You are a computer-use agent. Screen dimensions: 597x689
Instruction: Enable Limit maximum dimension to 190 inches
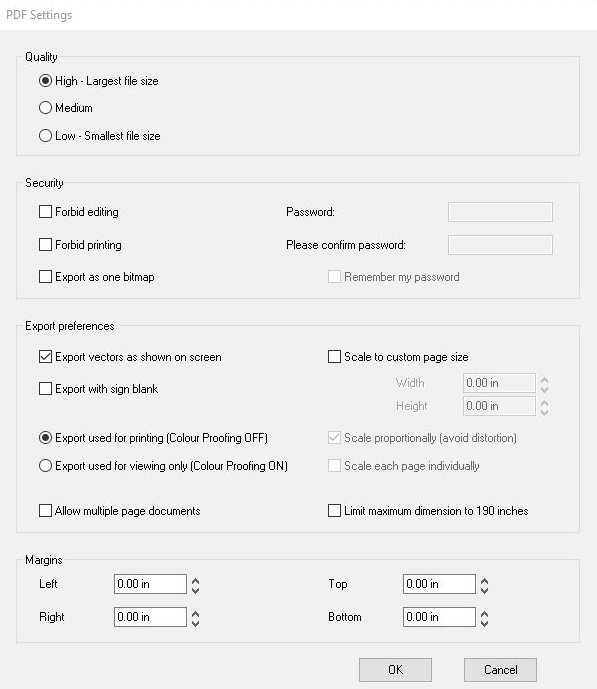click(334, 511)
